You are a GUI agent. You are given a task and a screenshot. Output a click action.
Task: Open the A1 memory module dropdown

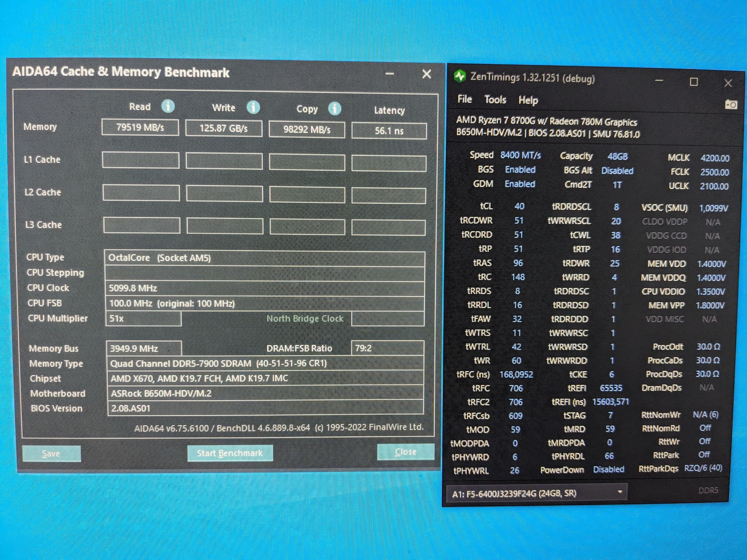click(537, 493)
